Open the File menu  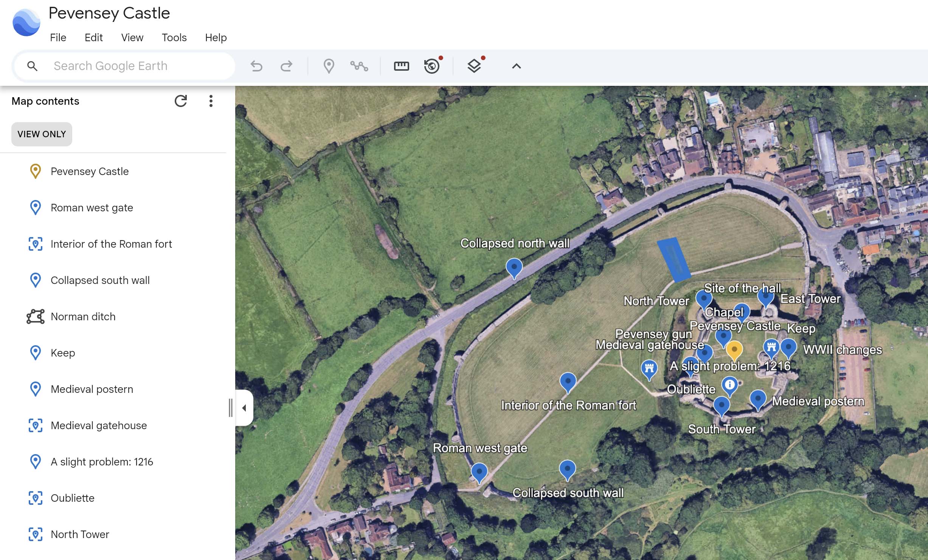(x=58, y=37)
